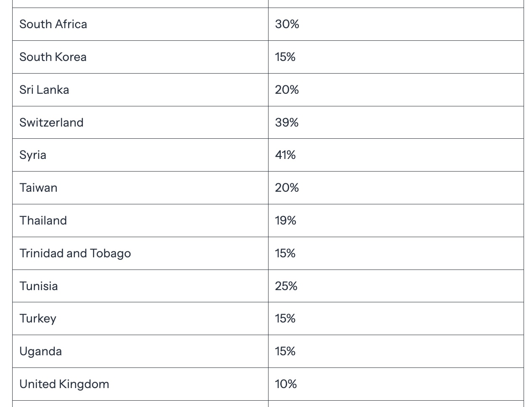Viewport: 532px width, 407px height.
Task: Select the 10% rate for United Kingdom
Action: [286, 384]
